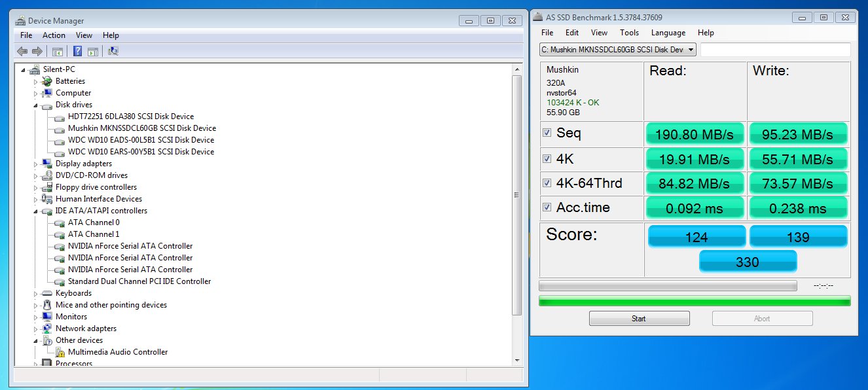Select WDC WD10 EADS-00L5B1 SCSI Disk Device
Viewport: 868px width, 390px height.
[x=141, y=140]
